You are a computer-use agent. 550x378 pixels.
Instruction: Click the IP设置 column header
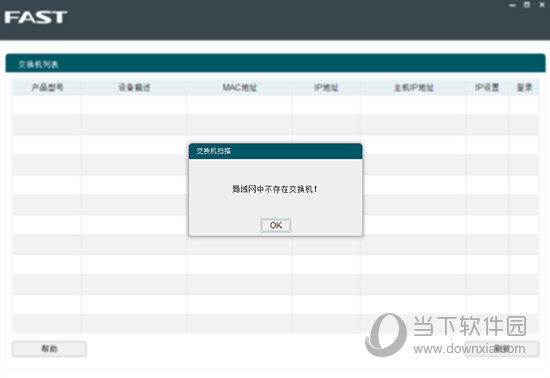tap(487, 87)
